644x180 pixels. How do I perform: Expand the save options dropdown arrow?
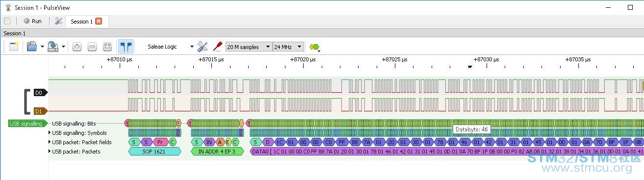pyautogui.click(x=63, y=47)
